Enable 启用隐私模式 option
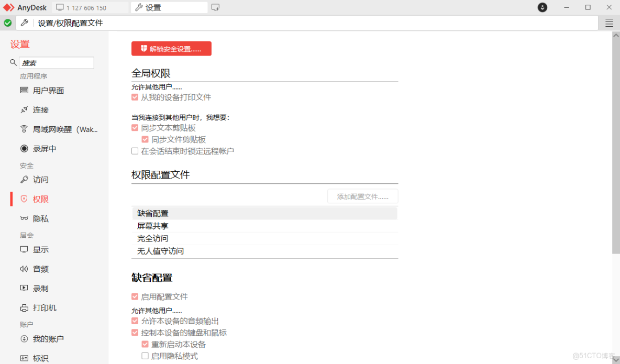This screenshot has height=364, width=620. point(145,356)
